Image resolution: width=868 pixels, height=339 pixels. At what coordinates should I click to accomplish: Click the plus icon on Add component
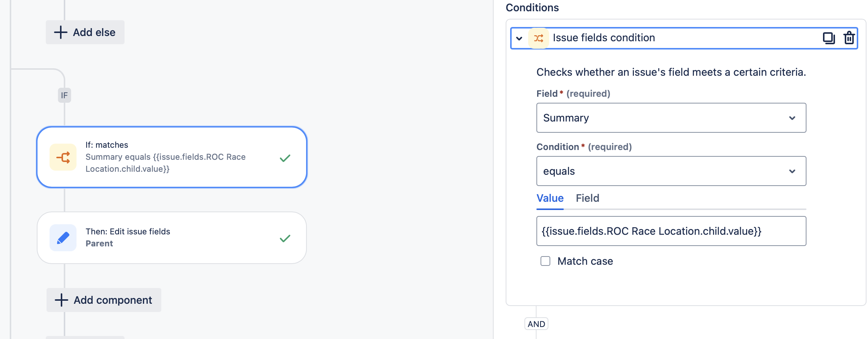coord(60,300)
